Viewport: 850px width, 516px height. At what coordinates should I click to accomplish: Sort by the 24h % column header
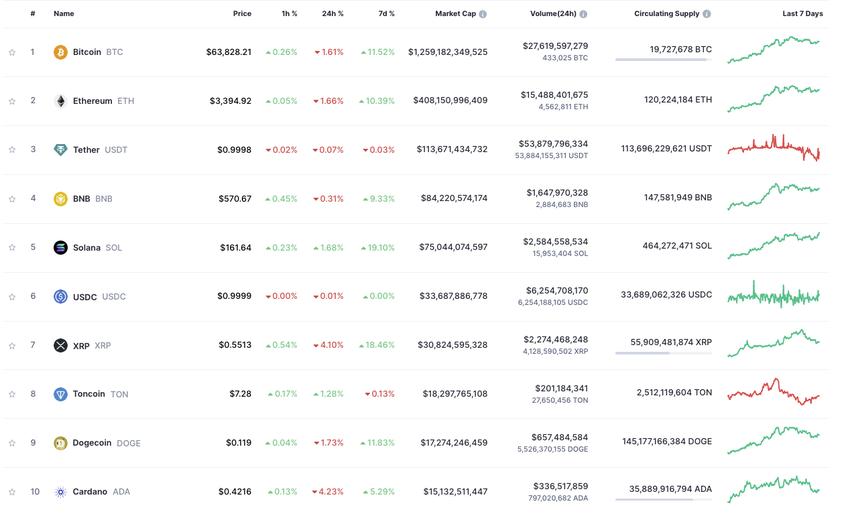[x=332, y=14]
